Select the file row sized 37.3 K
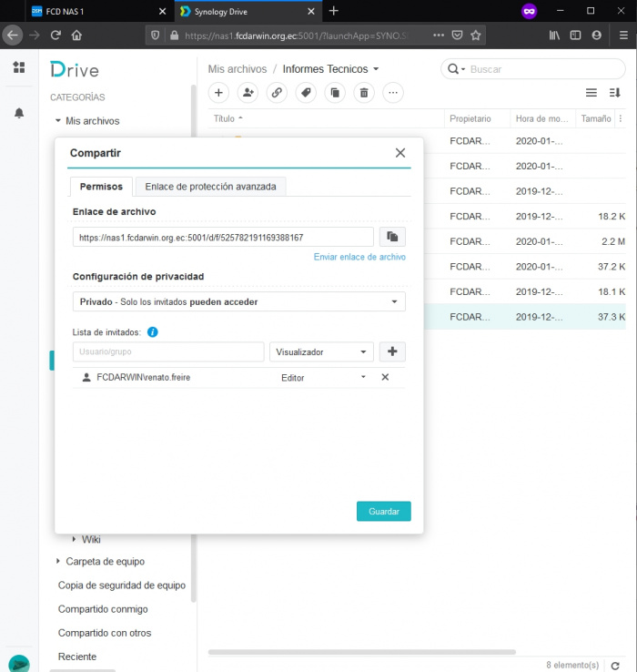Screen dimensions: 637x672 coord(525,317)
